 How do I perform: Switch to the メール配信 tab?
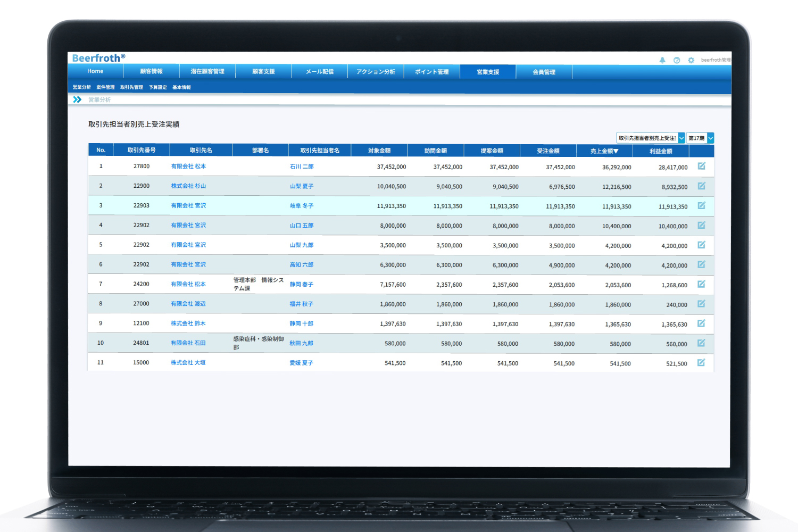point(320,71)
